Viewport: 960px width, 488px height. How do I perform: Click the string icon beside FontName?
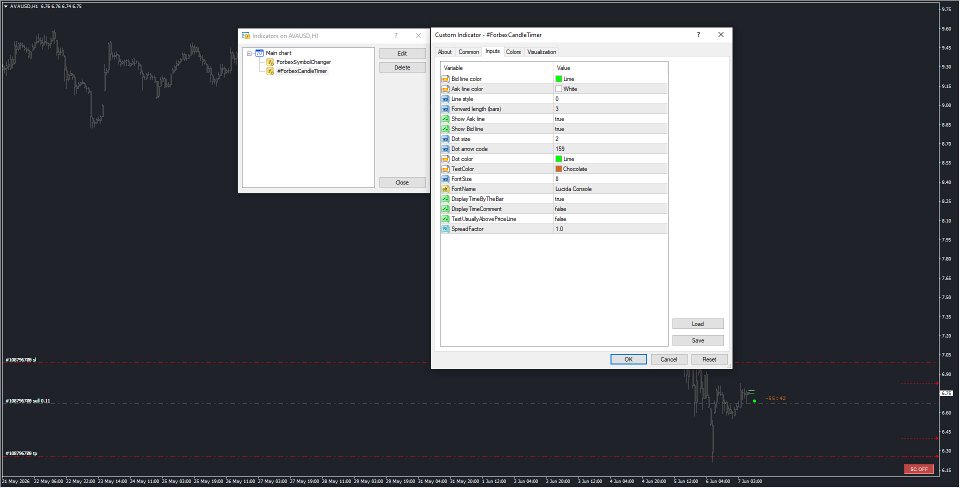(x=445, y=189)
